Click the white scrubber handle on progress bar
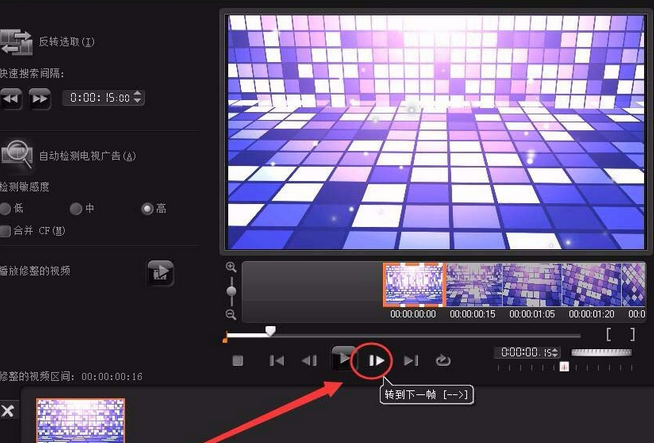Screen dimensions: 654x443 (x=271, y=331)
